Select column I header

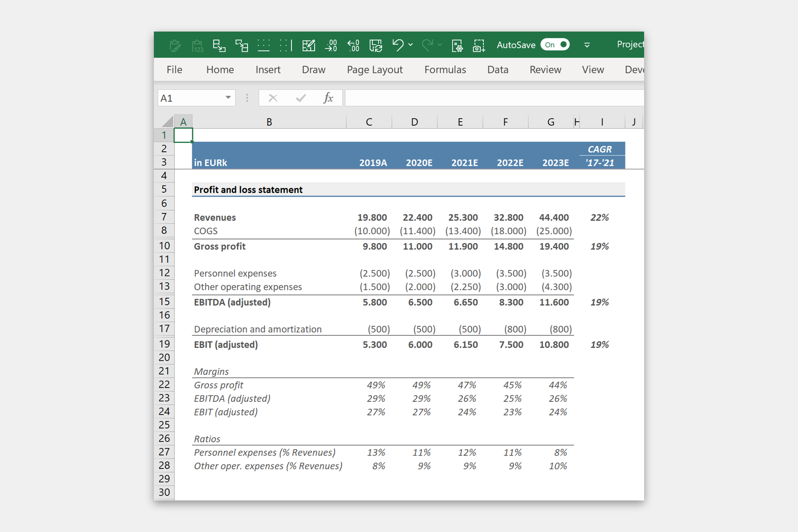point(602,122)
